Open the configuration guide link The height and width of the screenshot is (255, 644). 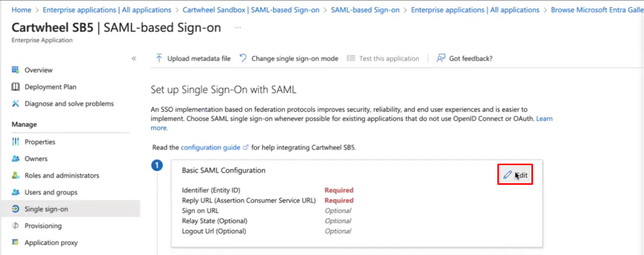[211, 147]
